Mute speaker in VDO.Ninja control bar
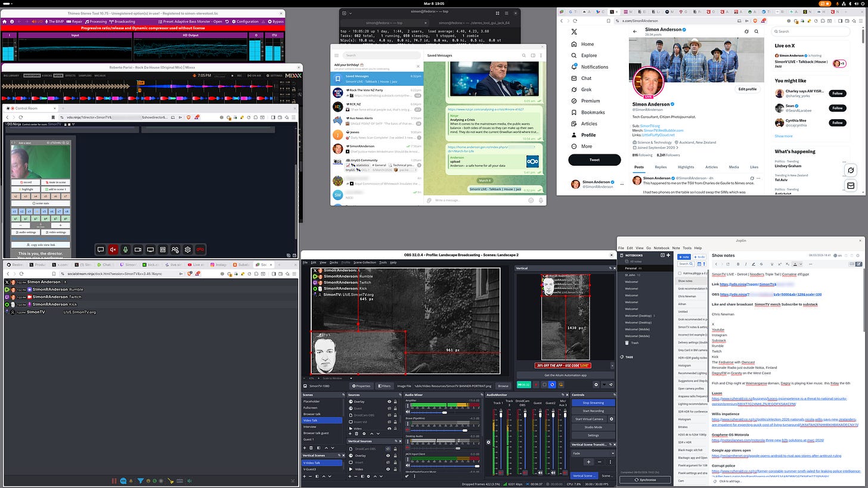The width and height of the screenshot is (868, 488). pos(113,250)
